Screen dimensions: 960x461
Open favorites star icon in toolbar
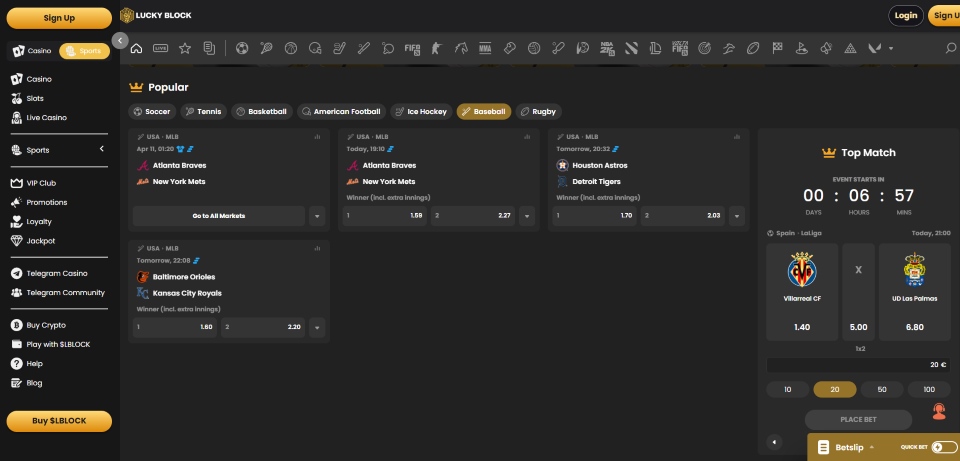coord(185,48)
